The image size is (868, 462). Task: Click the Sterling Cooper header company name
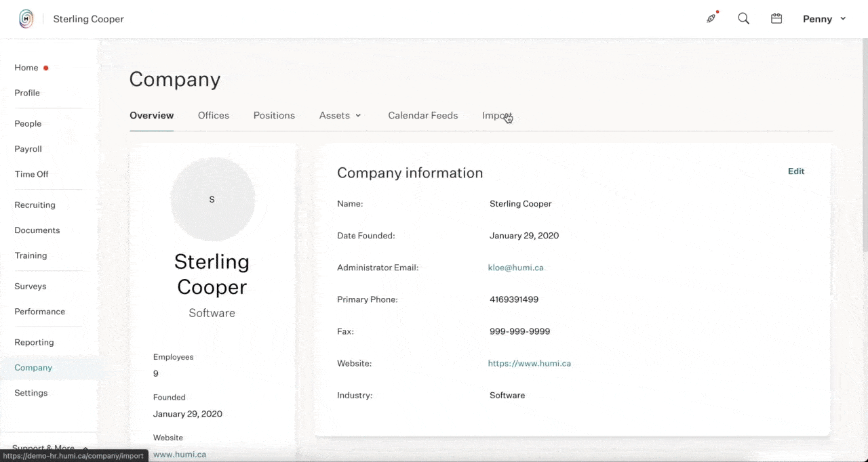coord(89,19)
